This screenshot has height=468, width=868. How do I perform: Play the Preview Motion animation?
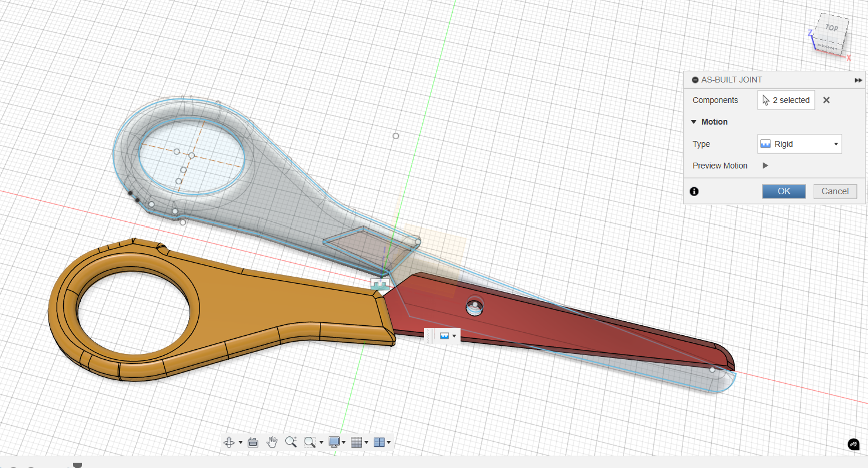pyautogui.click(x=765, y=166)
